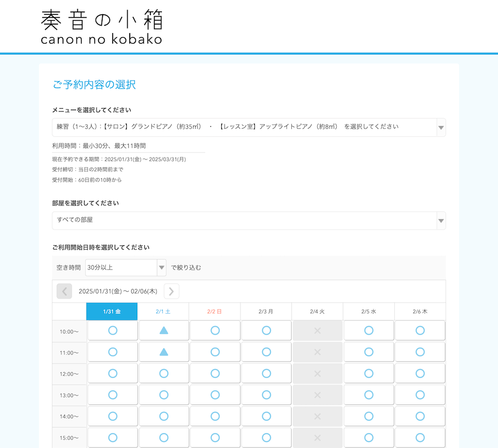498x448 pixels.
Task: Click the 奏音の小箱 site logo
Action: (102, 27)
